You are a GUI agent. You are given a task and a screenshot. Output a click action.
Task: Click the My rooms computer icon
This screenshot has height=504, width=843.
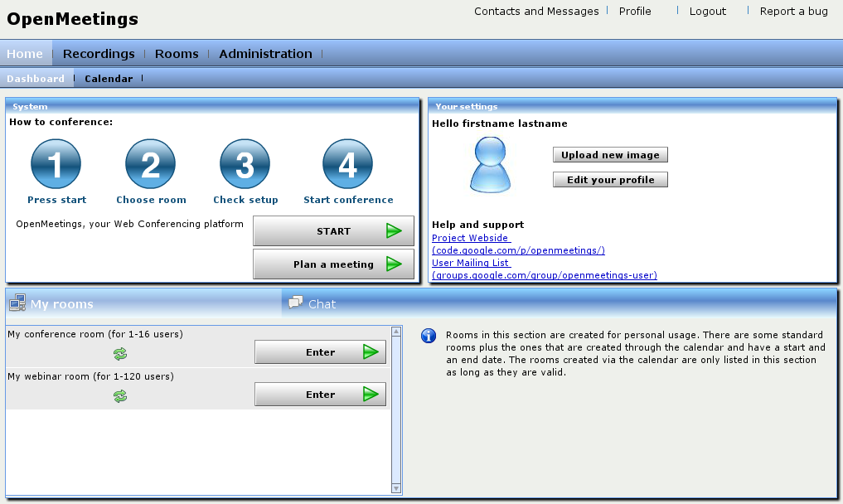tap(17, 303)
